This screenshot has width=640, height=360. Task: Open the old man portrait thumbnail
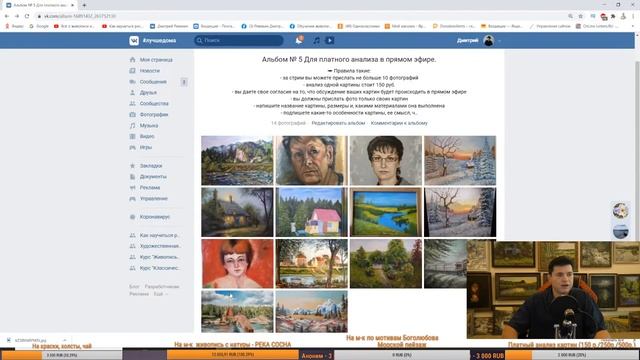311,160
